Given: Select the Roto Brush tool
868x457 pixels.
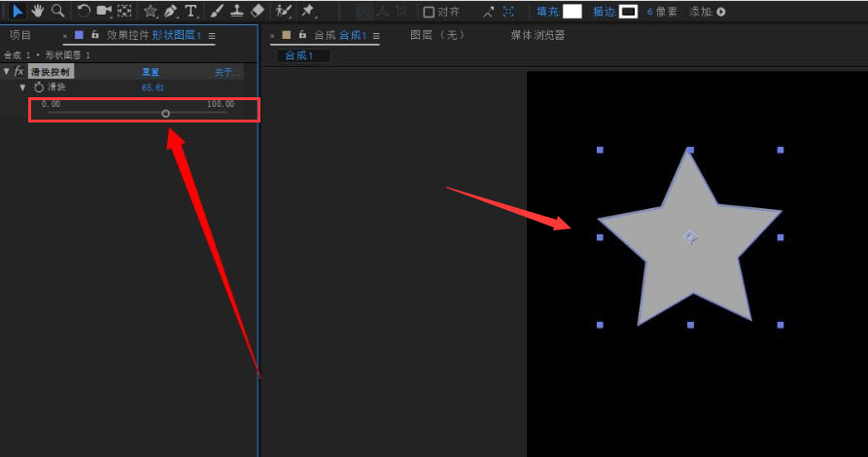Looking at the screenshot, I should pos(284,11).
